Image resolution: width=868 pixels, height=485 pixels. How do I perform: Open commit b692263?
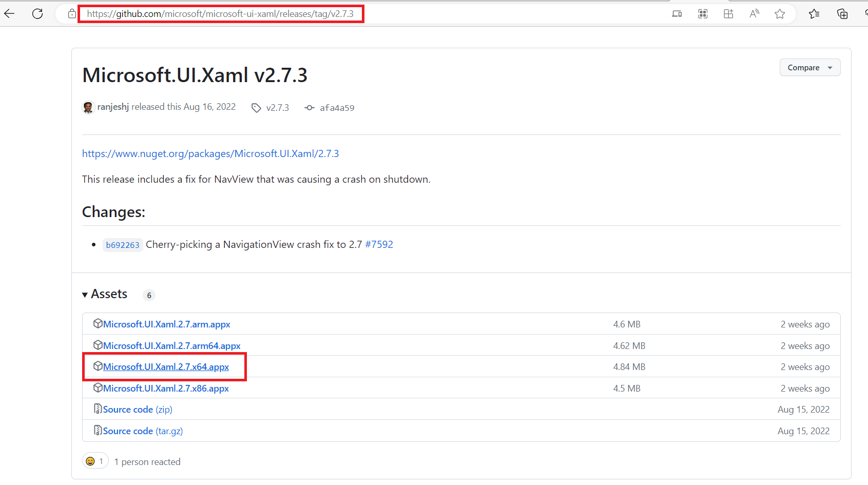[x=123, y=245]
